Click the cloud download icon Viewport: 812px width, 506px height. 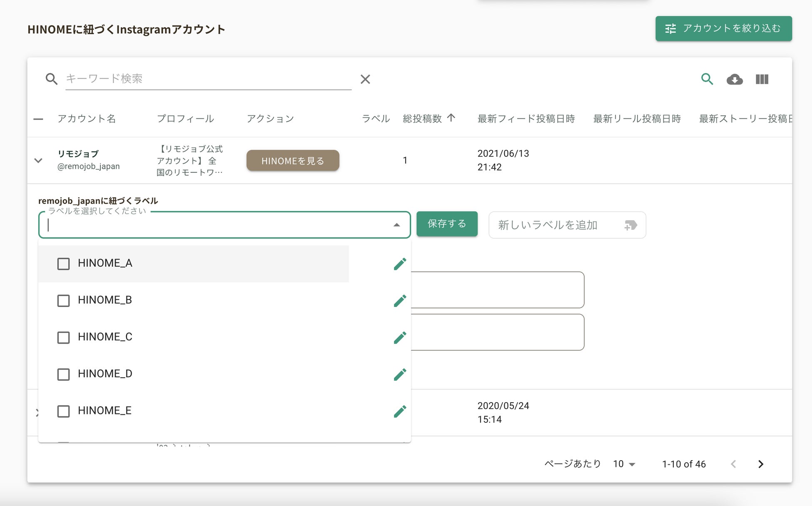tap(735, 79)
